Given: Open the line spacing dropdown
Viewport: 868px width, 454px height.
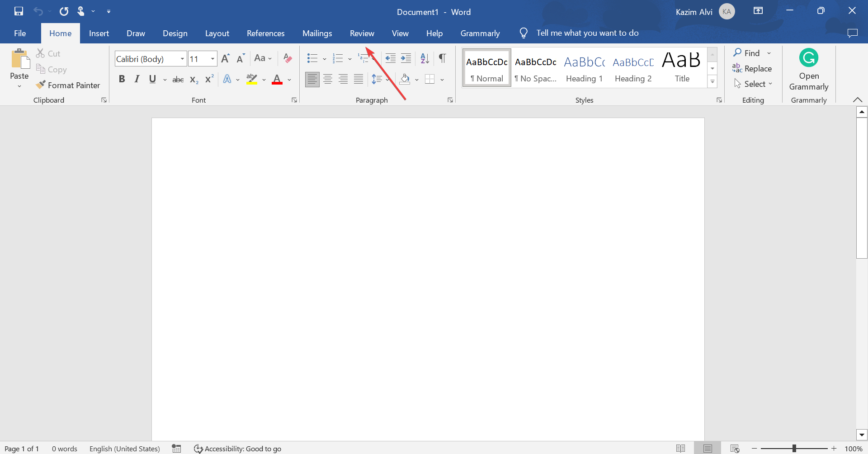Looking at the screenshot, I should tap(387, 79).
